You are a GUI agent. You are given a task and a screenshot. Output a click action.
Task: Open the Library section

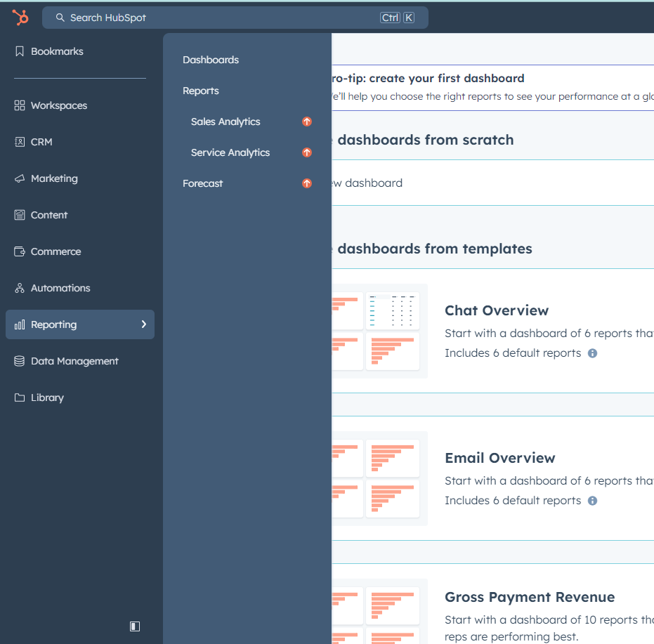(47, 397)
